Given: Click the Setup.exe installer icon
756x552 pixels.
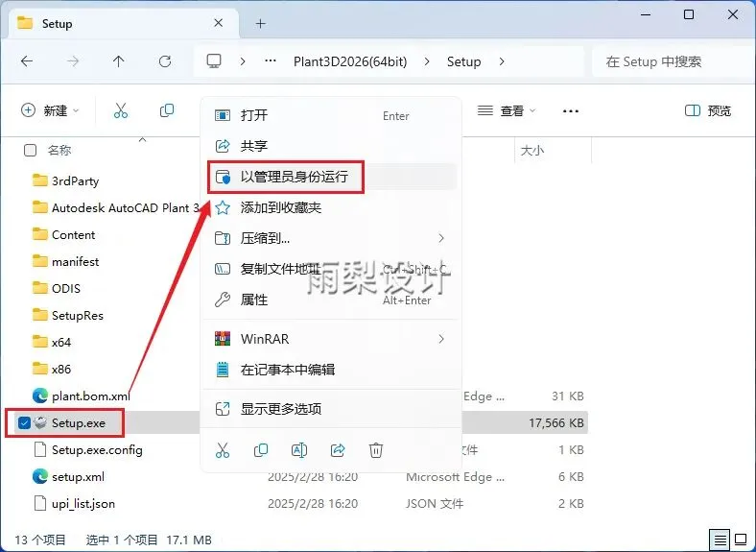Looking at the screenshot, I should click(x=40, y=422).
